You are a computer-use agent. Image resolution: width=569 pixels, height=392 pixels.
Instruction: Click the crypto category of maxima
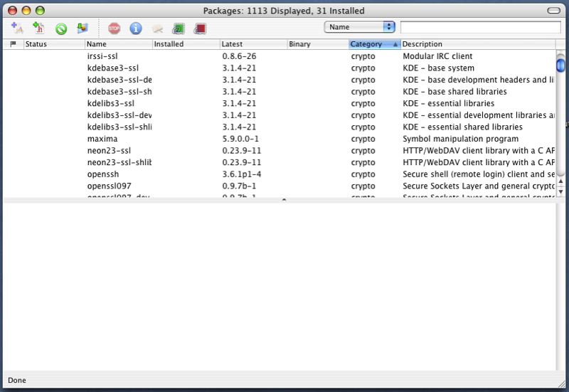tap(363, 139)
